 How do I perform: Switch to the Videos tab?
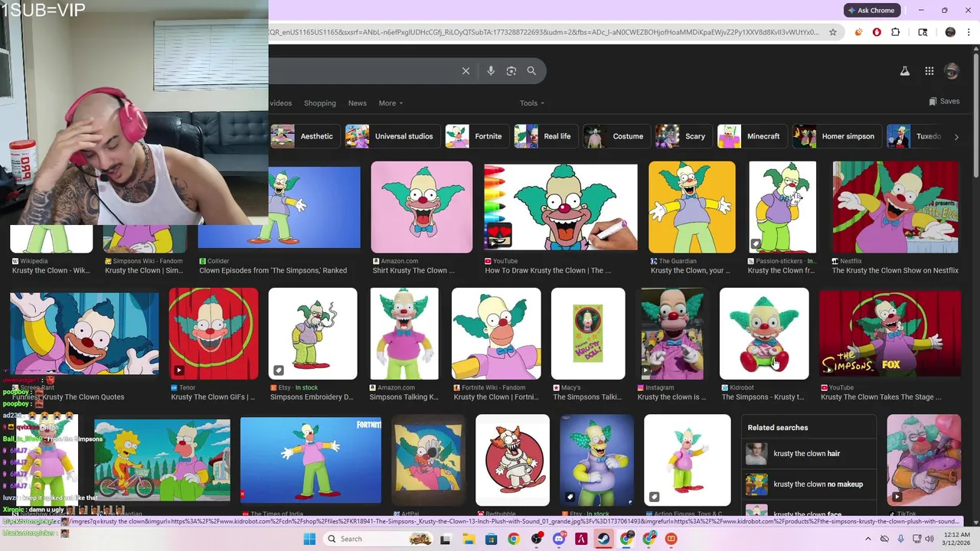click(280, 103)
